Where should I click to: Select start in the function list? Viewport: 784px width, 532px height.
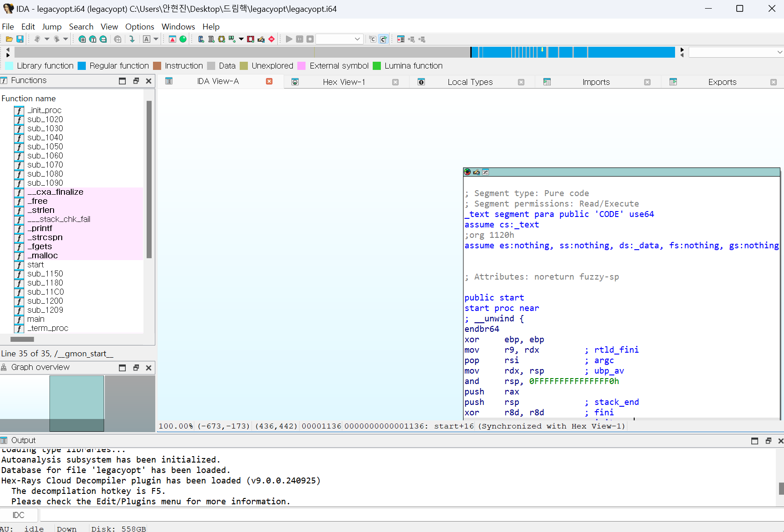coord(35,265)
